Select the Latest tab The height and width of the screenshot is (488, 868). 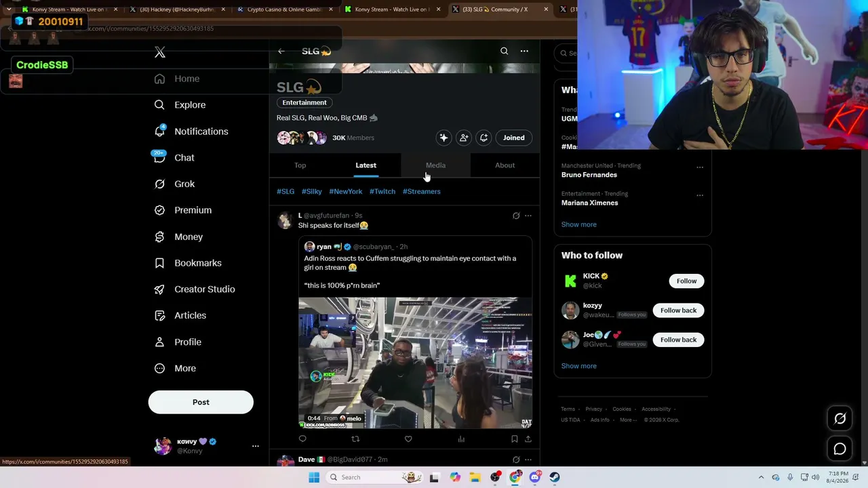tap(366, 165)
